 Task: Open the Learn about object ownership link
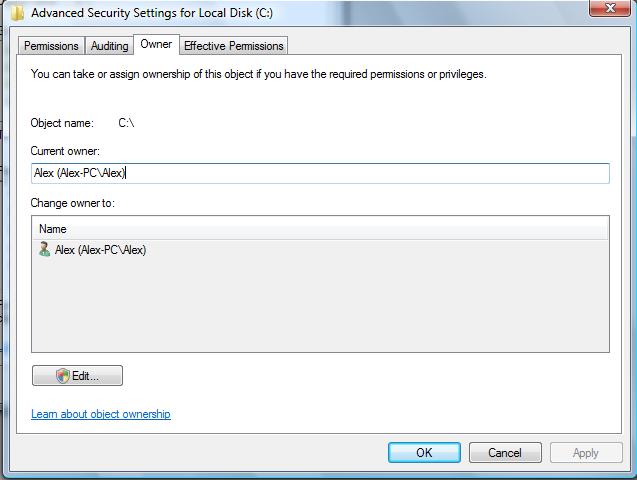[101, 414]
